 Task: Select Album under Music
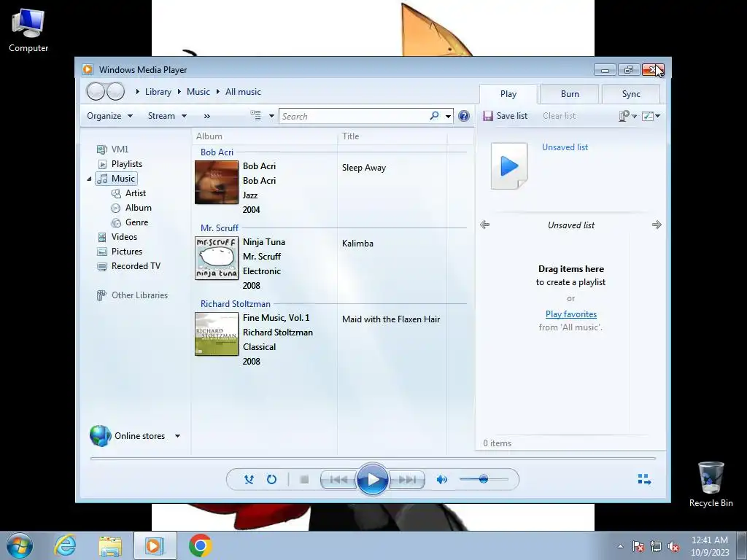131,208
